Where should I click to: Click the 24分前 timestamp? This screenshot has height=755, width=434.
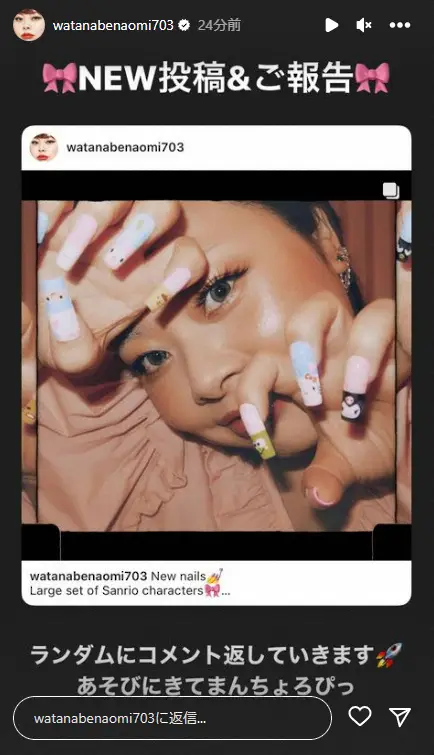(219, 25)
